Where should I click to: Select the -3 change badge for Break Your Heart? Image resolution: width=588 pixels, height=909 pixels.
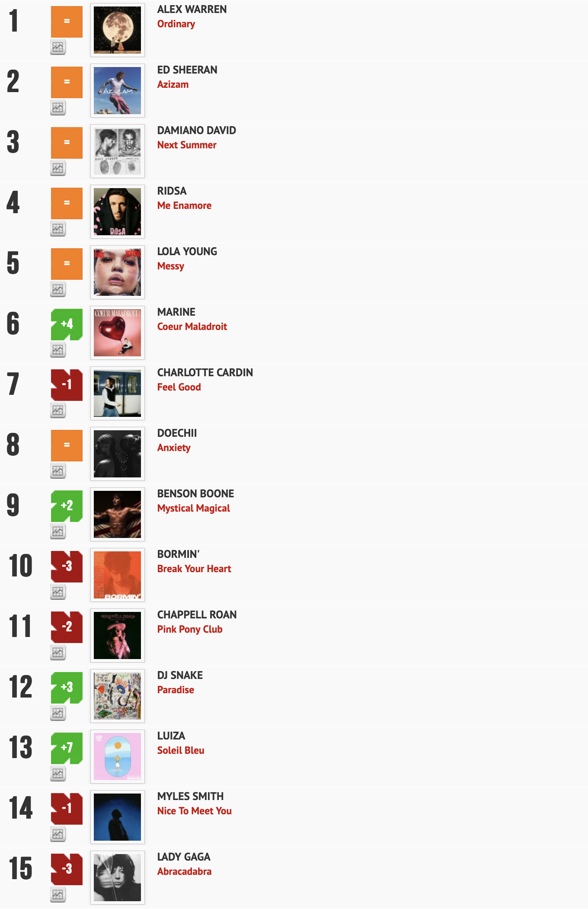66,566
